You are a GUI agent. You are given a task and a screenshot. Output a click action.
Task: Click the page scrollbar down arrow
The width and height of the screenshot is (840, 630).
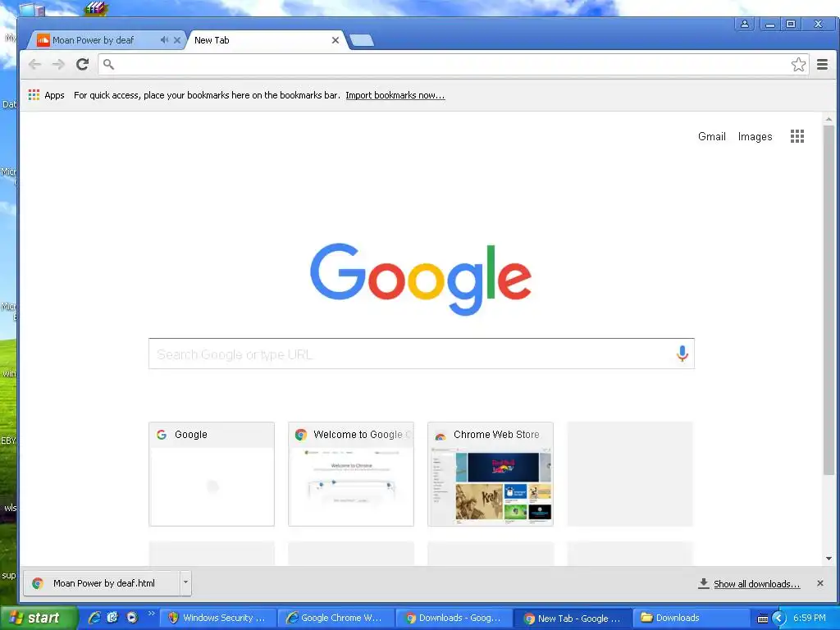click(x=829, y=559)
